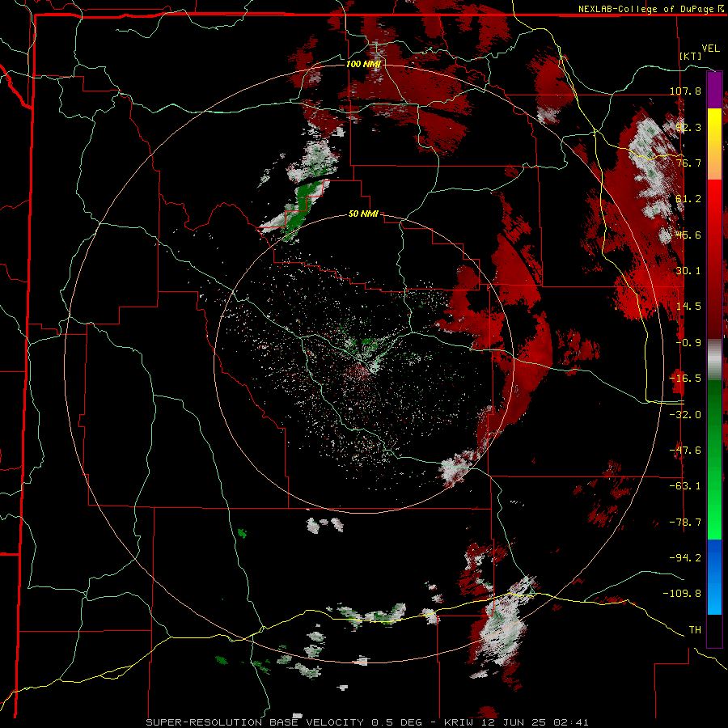This screenshot has width=728, height=728.
Task: Click the SUPER-RESOLUTION BASE VELOCITY caption text
Action: click(x=255, y=722)
